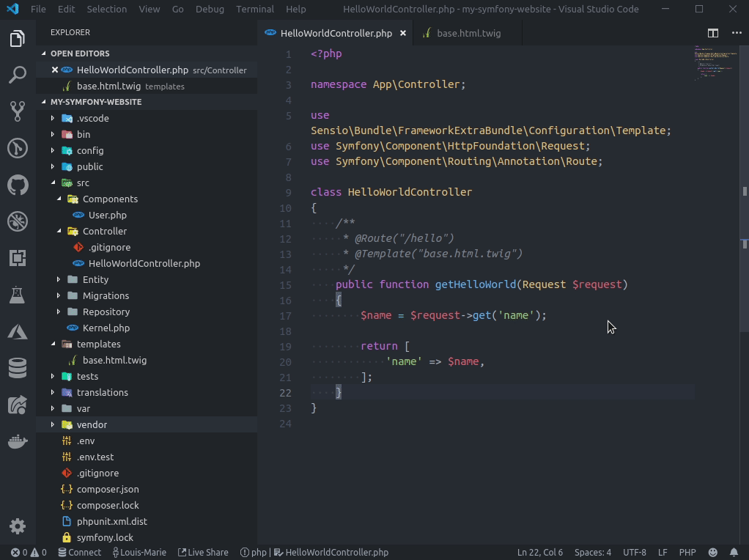
Task: Select PHP language mode in status bar
Action: tap(687, 553)
